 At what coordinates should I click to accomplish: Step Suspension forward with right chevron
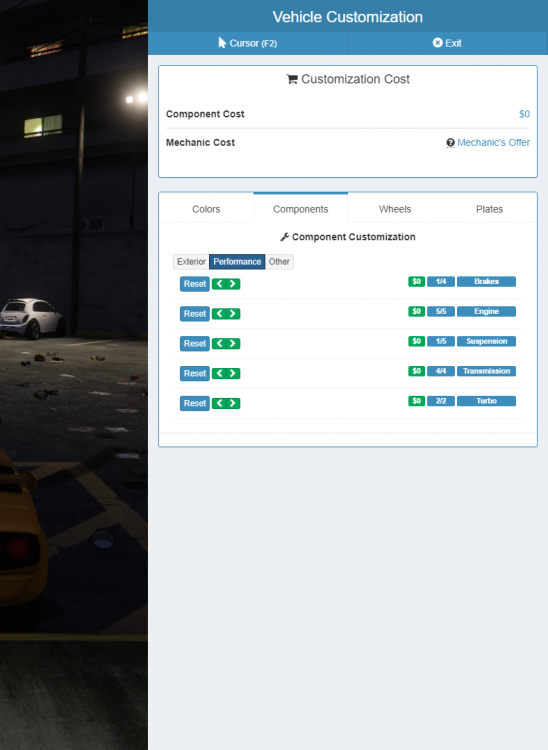233,343
